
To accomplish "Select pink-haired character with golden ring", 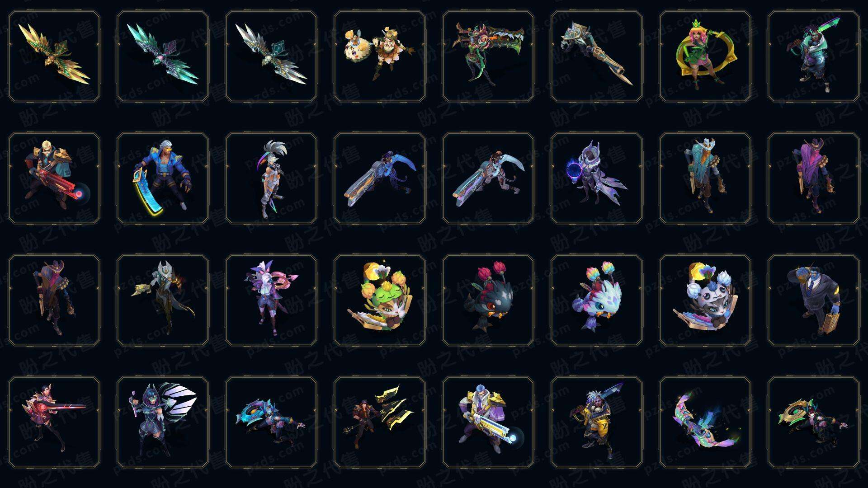I will tap(705, 56).
